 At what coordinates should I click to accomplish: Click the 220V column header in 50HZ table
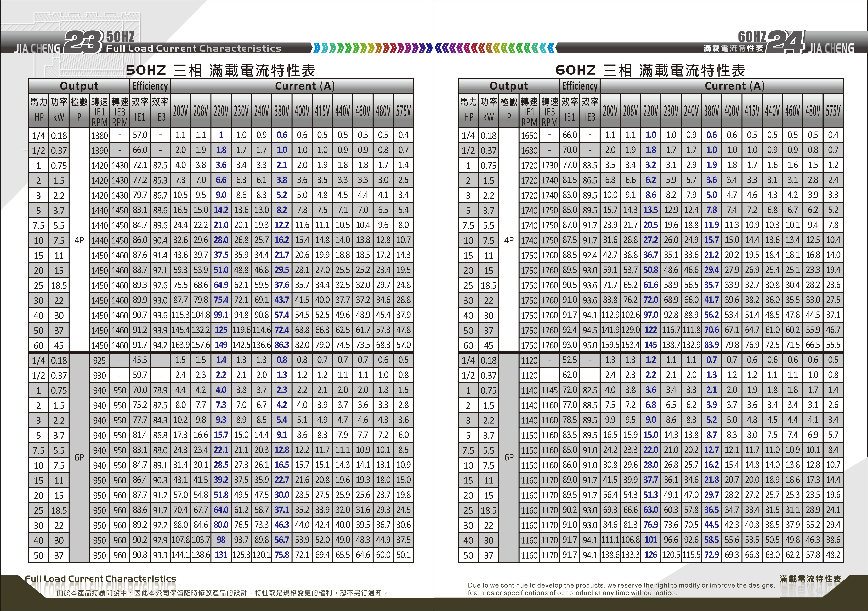pyautogui.click(x=221, y=111)
